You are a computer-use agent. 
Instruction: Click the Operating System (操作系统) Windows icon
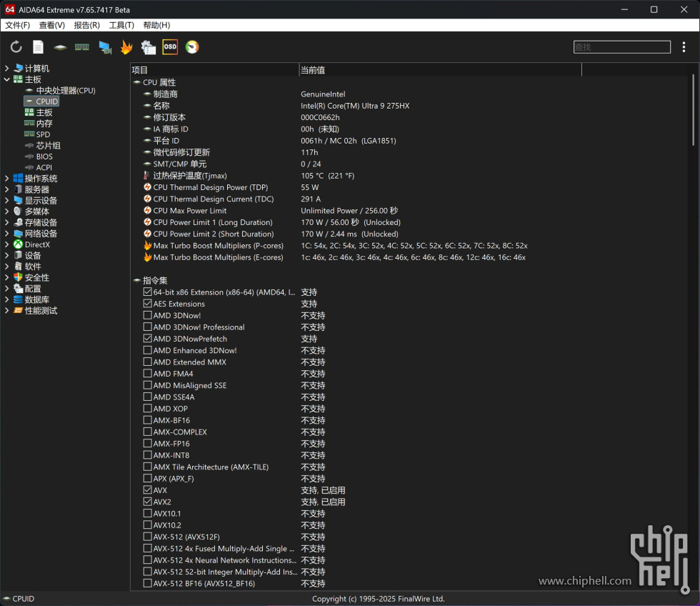click(x=19, y=178)
